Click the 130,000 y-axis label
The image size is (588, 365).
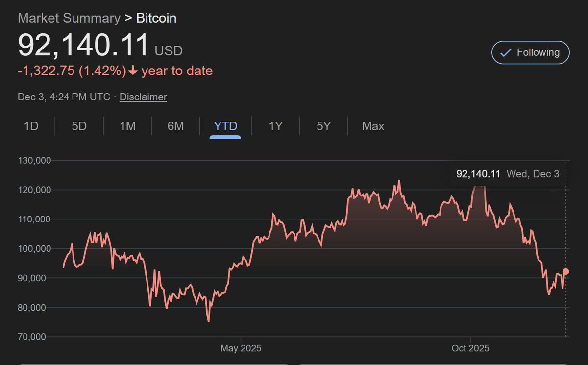coord(34,160)
